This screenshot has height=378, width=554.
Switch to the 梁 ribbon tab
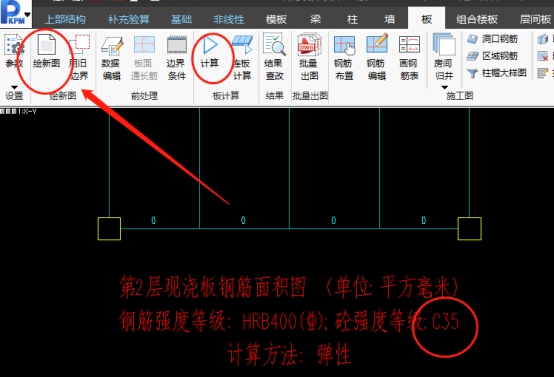316,19
